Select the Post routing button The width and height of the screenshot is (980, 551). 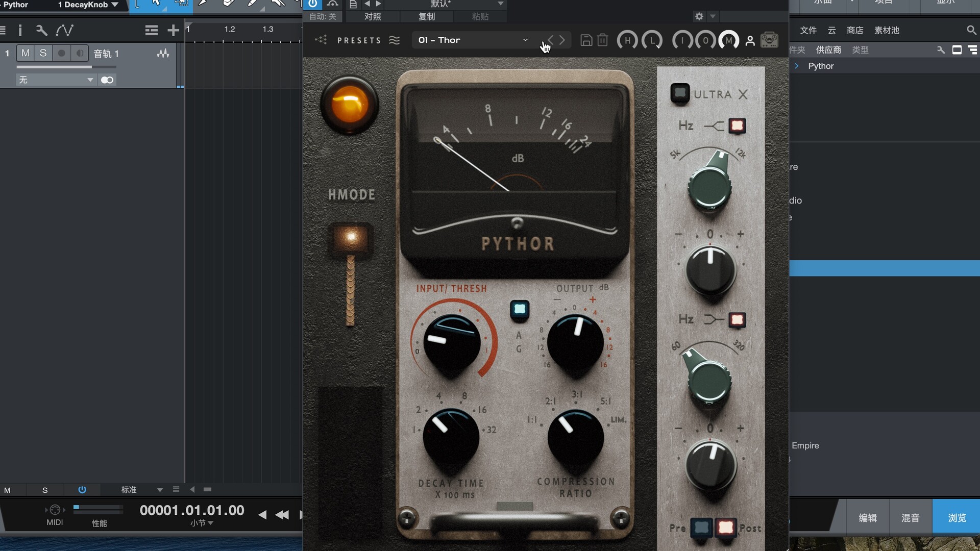click(x=725, y=528)
